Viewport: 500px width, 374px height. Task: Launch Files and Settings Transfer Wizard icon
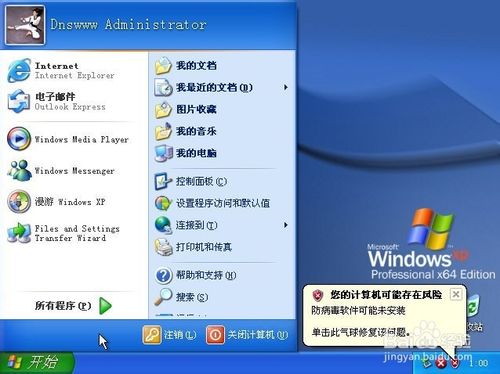tap(19, 233)
